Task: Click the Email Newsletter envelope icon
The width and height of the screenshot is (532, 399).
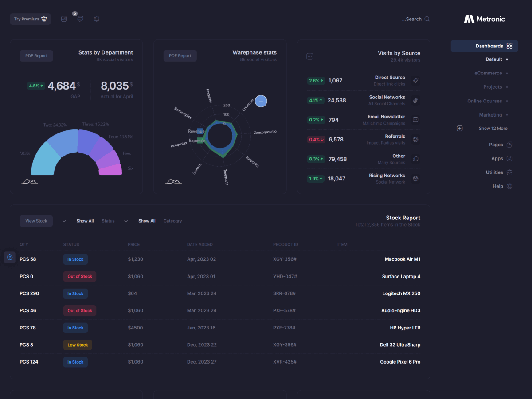Action: 415,120
